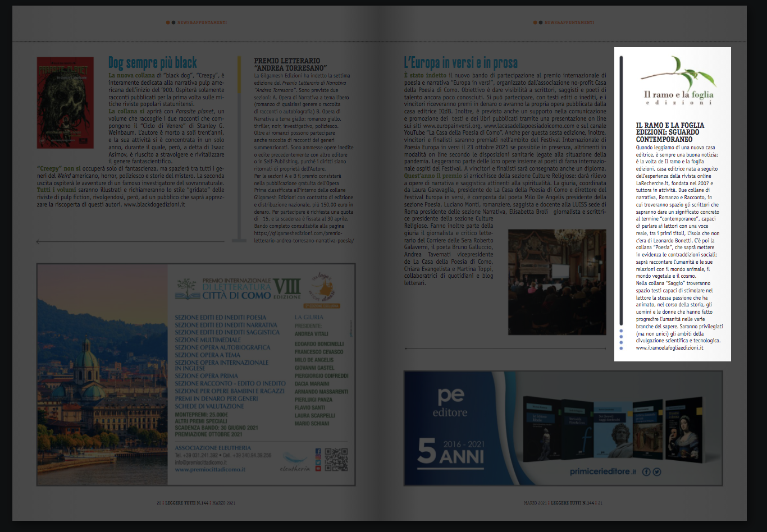Click the Il ramo e la foglia edizioni logo
767x532 pixels.
679,80
